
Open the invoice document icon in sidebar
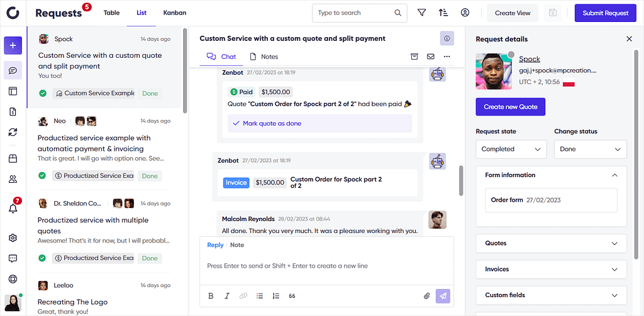13,111
